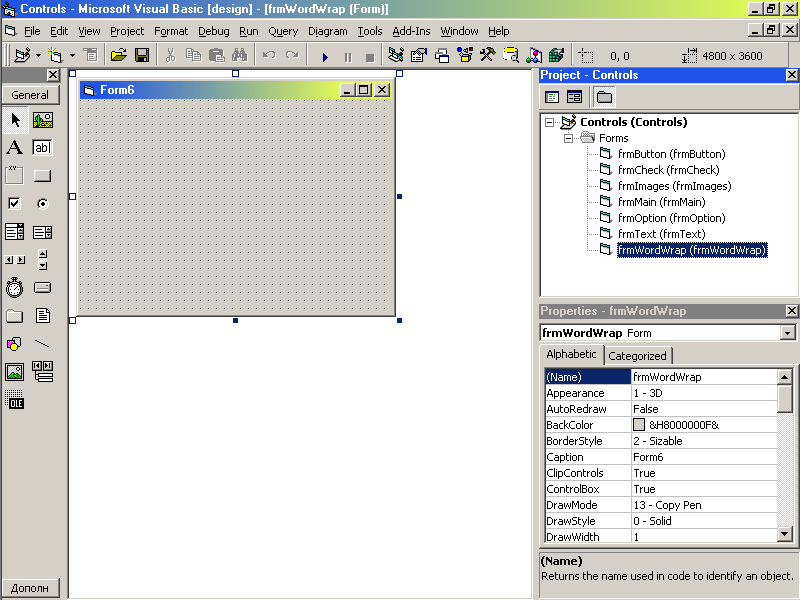Select the HScrollBar control tool
This screenshot has width=800, height=600.
click(x=15, y=260)
